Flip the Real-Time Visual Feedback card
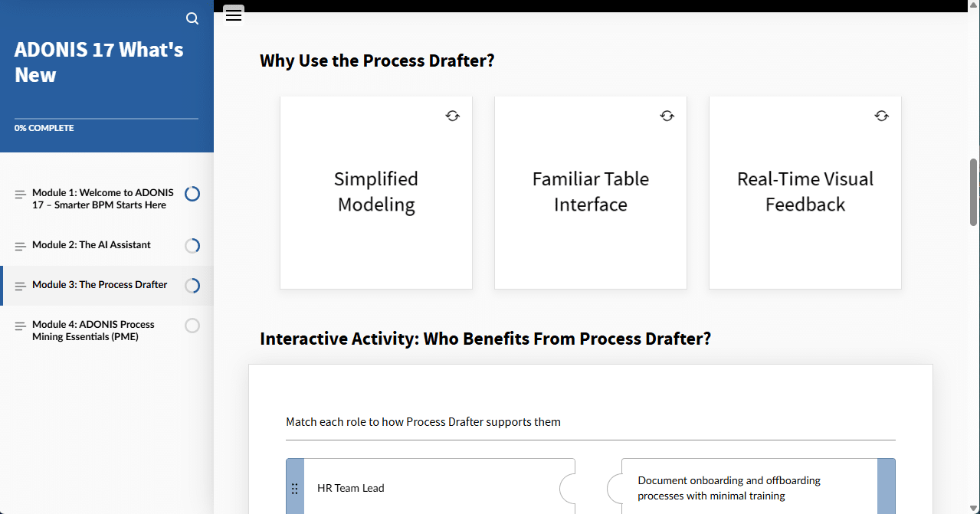This screenshot has height=514, width=980. 805,192
